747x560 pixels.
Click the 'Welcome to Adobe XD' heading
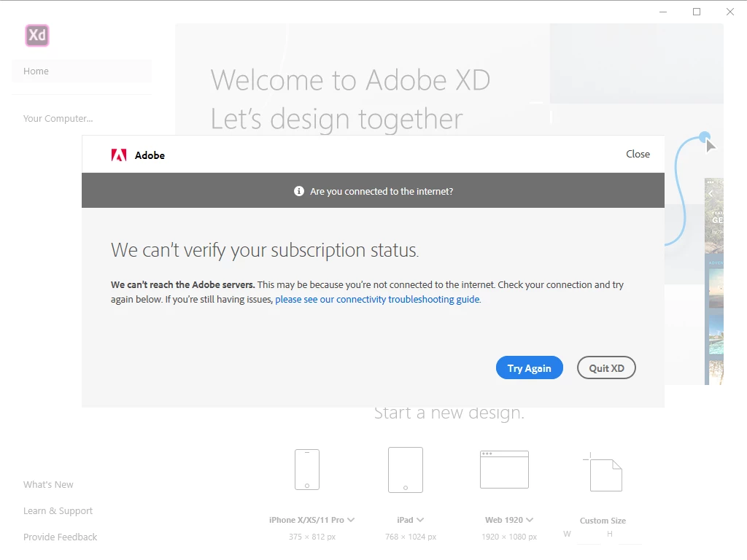(351, 79)
